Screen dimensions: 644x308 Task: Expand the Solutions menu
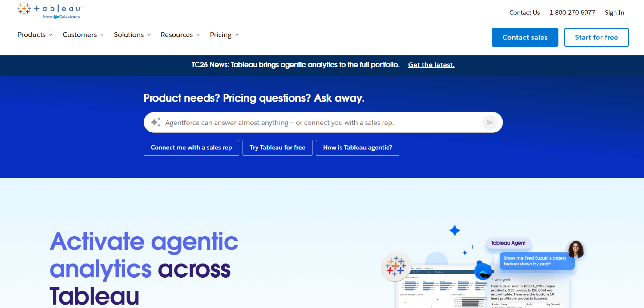tap(132, 35)
